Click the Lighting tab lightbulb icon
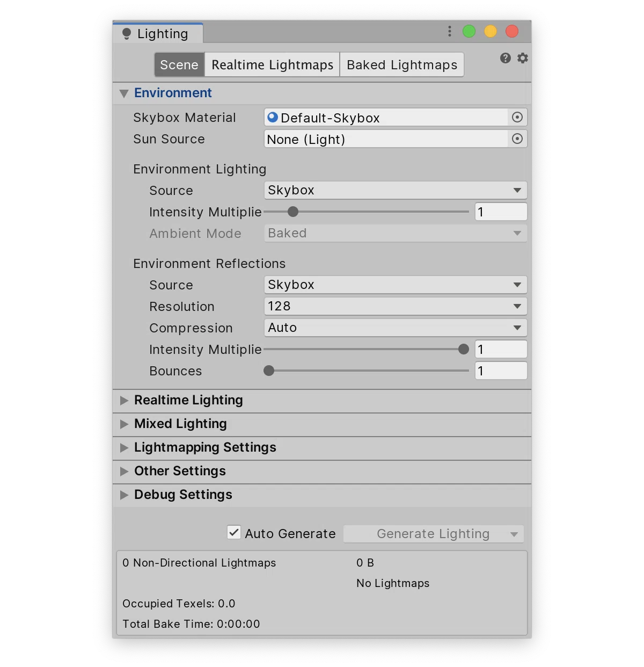Viewport: 644px width, 667px height. click(127, 34)
